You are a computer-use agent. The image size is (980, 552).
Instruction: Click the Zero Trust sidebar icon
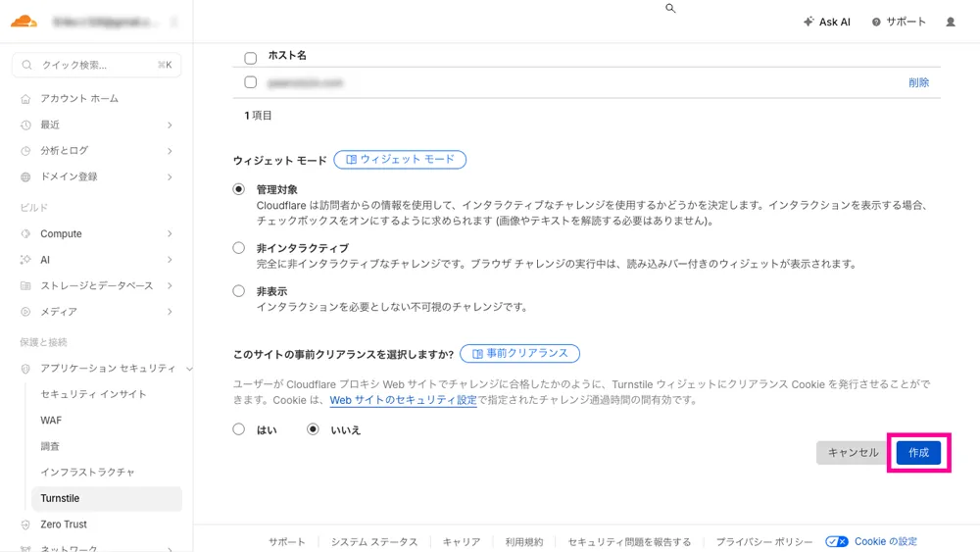25,525
